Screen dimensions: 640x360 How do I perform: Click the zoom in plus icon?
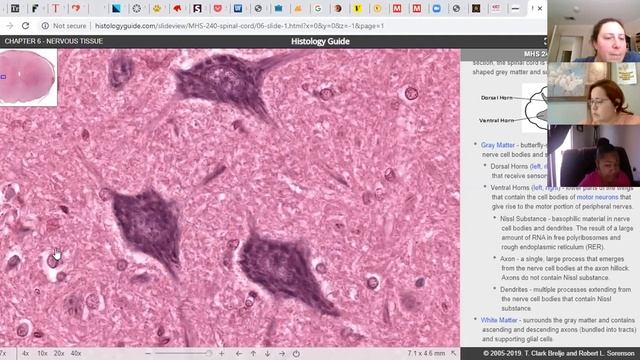[x=222, y=353]
